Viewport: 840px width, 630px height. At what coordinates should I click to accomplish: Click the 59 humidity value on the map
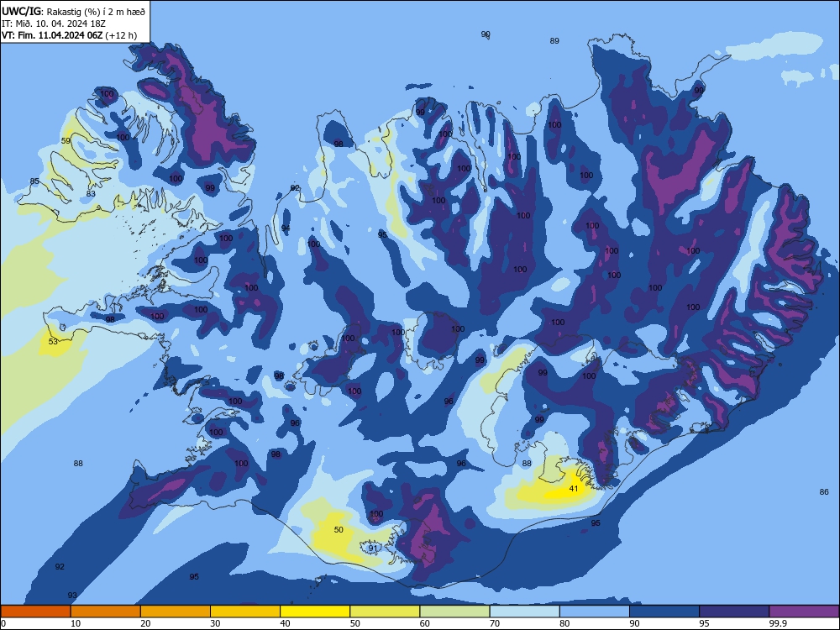66,141
